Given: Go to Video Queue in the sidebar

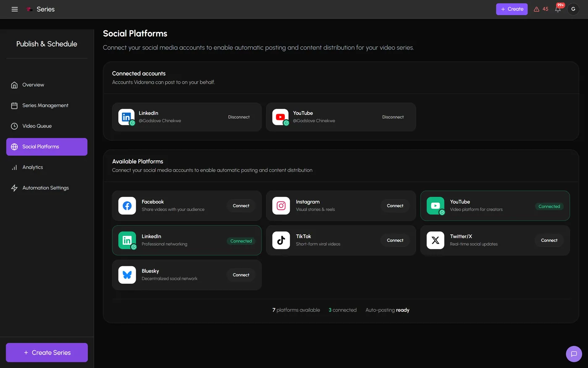Looking at the screenshot, I should [47, 126].
